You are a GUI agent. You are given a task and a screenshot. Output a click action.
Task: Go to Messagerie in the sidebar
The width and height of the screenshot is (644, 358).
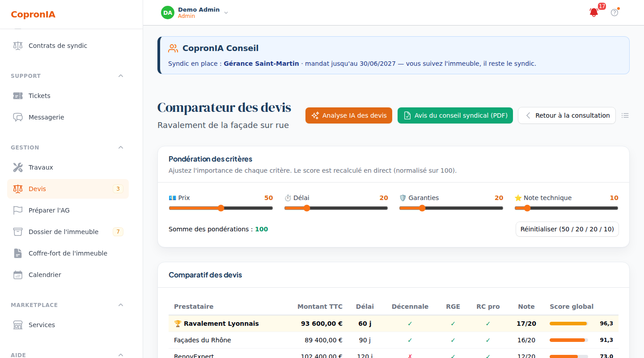[68, 117]
